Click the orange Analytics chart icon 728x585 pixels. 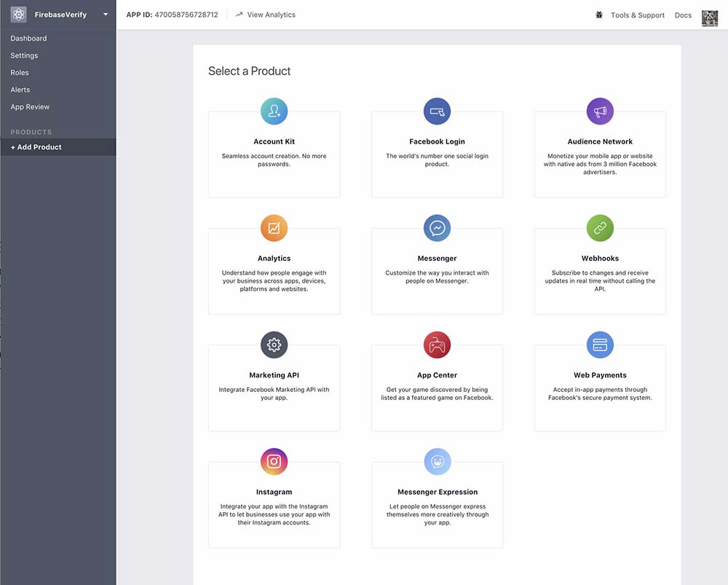click(x=274, y=228)
